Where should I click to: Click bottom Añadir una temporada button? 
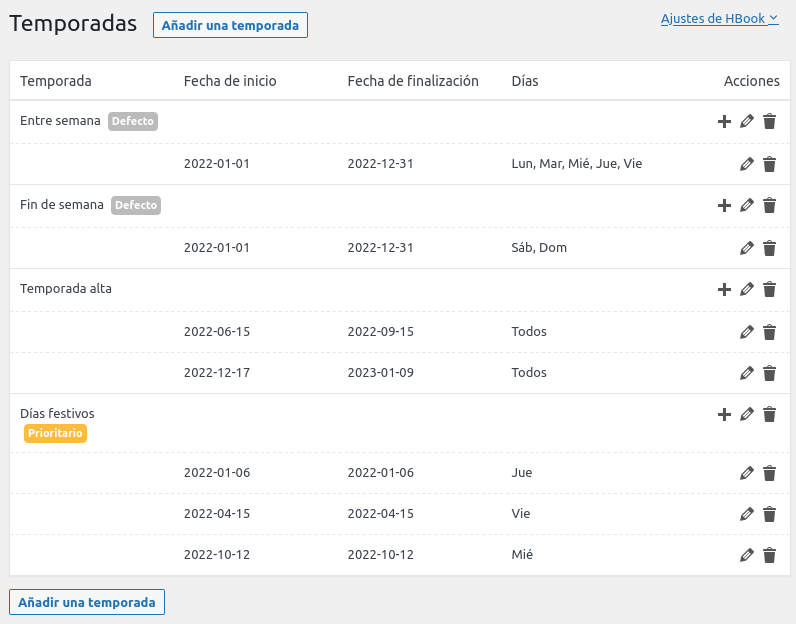87,602
